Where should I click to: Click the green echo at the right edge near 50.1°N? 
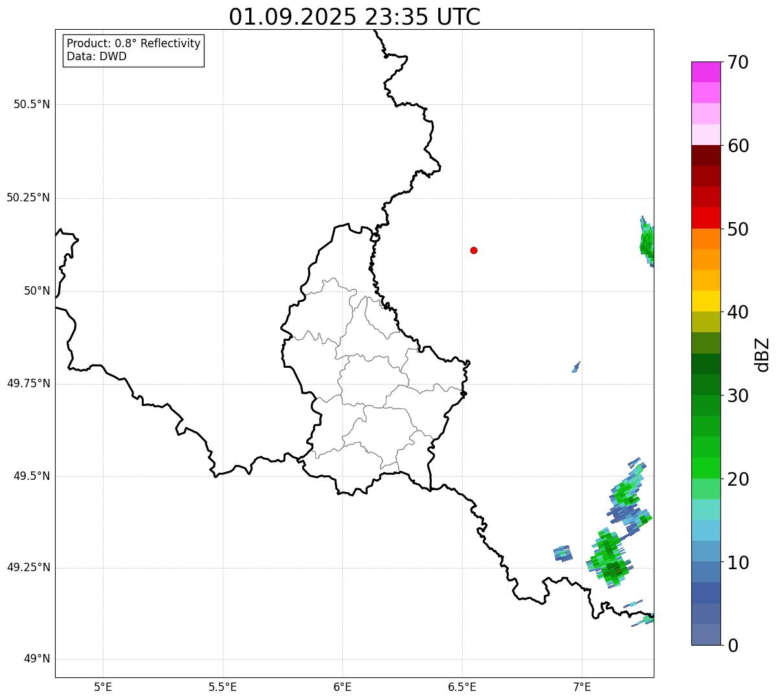click(647, 242)
